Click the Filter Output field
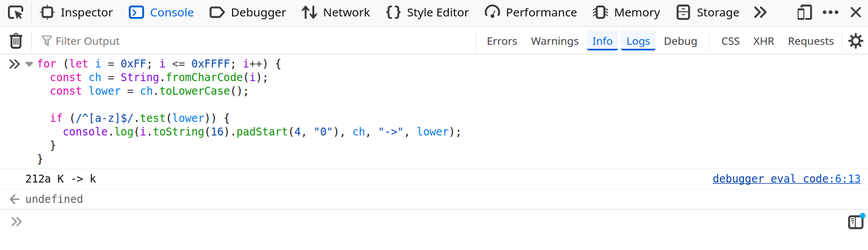Image resolution: width=868 pixels, height=250 pixels. click(255, 41)
